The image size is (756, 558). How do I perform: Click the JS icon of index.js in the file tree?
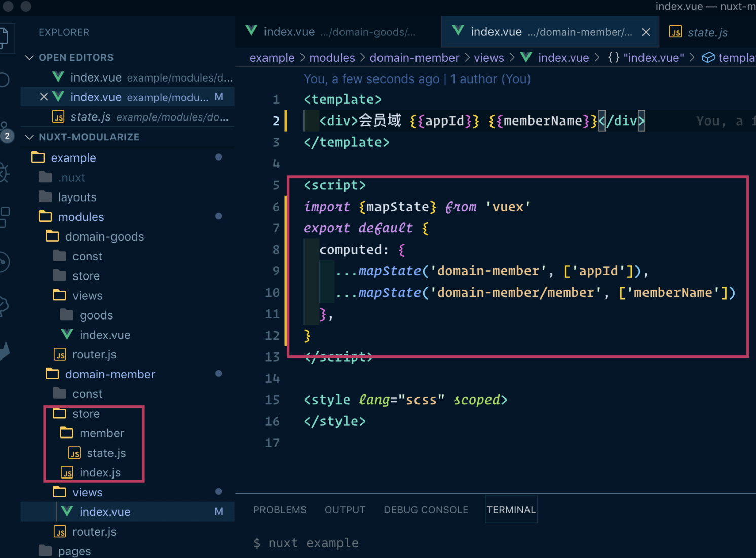coord(67,473)
